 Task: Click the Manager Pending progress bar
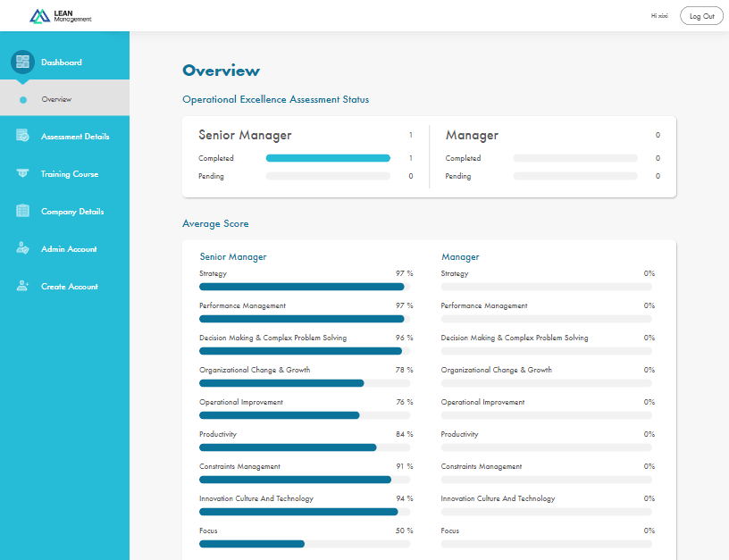click(575, 176)
